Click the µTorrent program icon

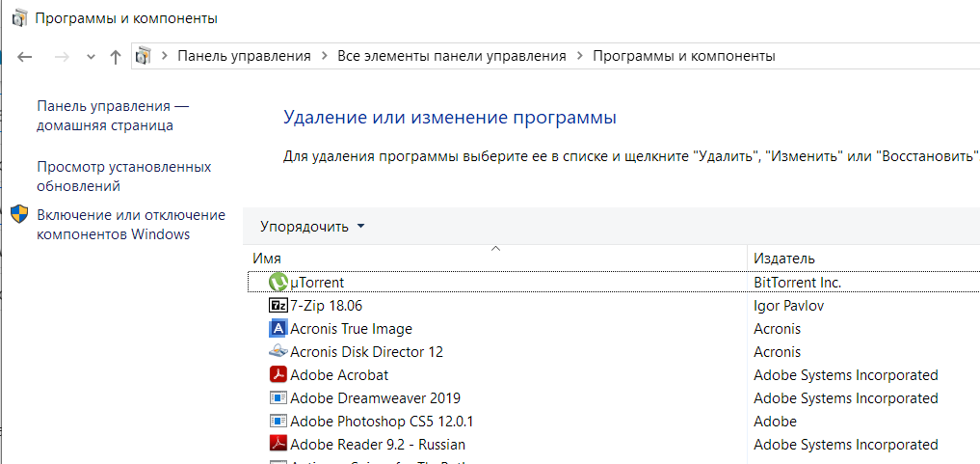click(x=278, y=283)
